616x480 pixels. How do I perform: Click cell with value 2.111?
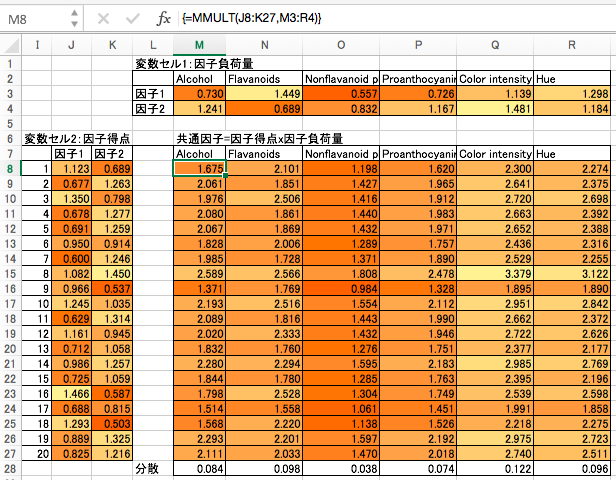[x=200, y=454]
